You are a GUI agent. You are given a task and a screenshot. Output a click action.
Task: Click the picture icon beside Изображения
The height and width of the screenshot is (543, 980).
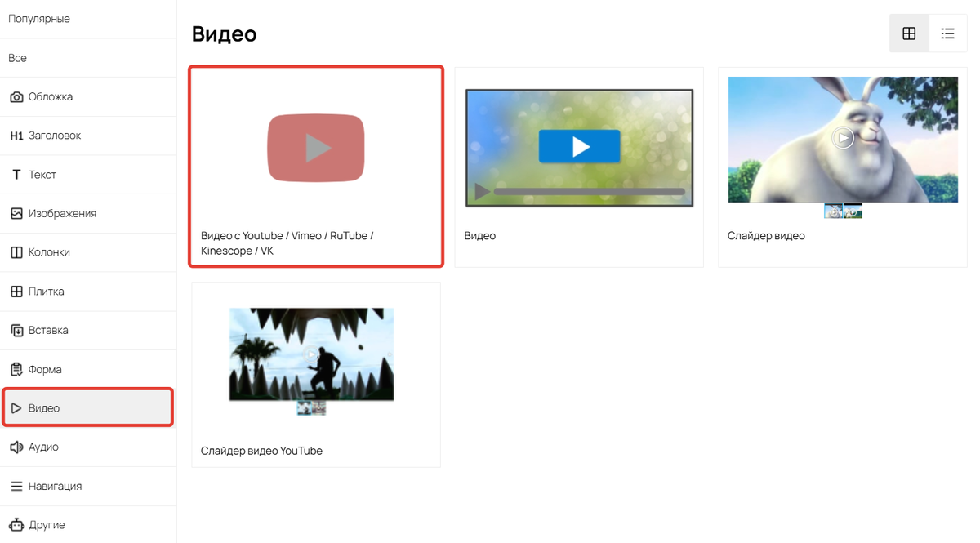pos(16,213)
